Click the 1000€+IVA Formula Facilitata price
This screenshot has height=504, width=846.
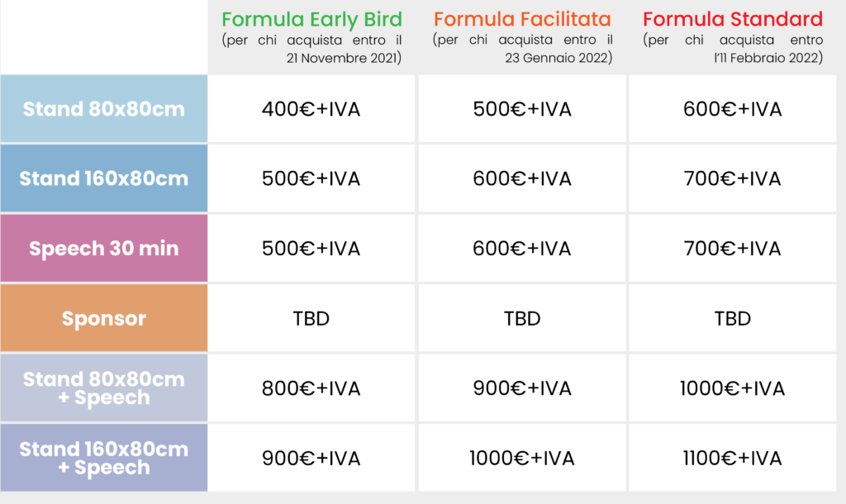point(522,459)
